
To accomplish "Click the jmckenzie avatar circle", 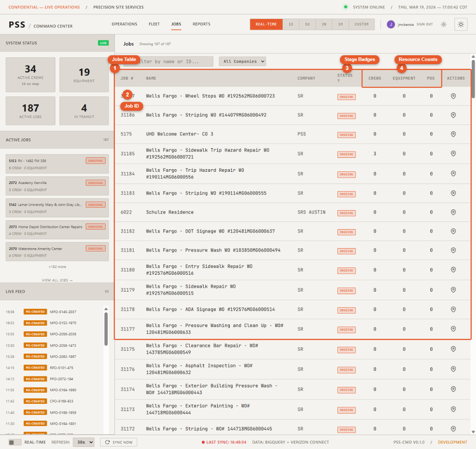I will (391, 24).
